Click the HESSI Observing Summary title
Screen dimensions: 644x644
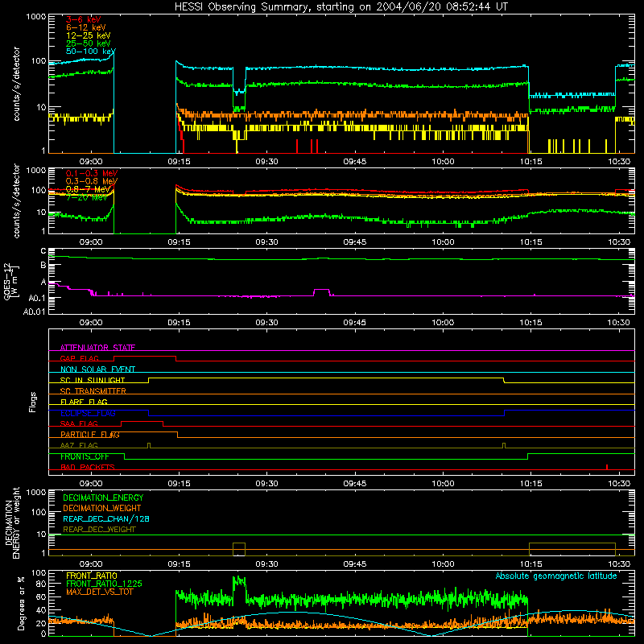[341, 6]
